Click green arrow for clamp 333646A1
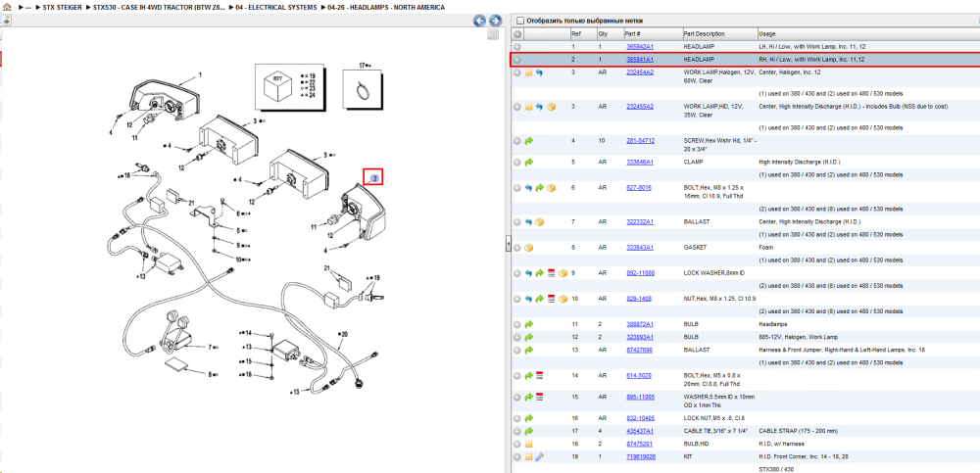 click(x=529, y=162)
